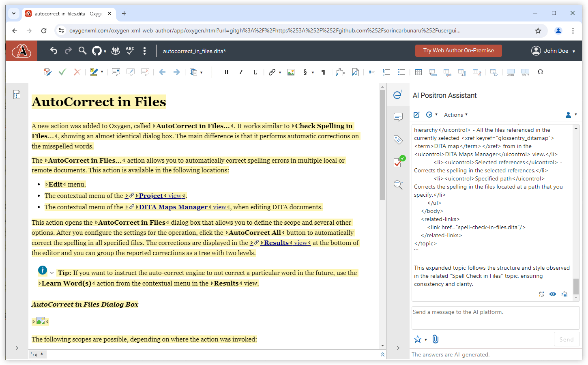Viewport: 588px width, 365px height.
Task: Collapse the Tip note chevron
Action: click(x=52, y=273)
